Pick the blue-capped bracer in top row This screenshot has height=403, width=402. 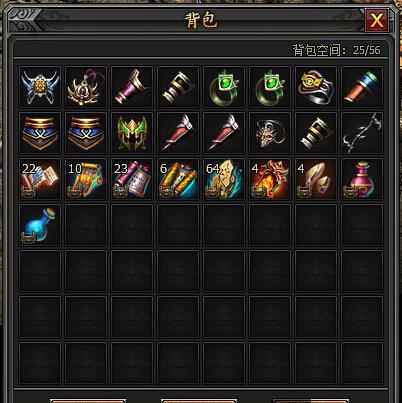(362, 87)
